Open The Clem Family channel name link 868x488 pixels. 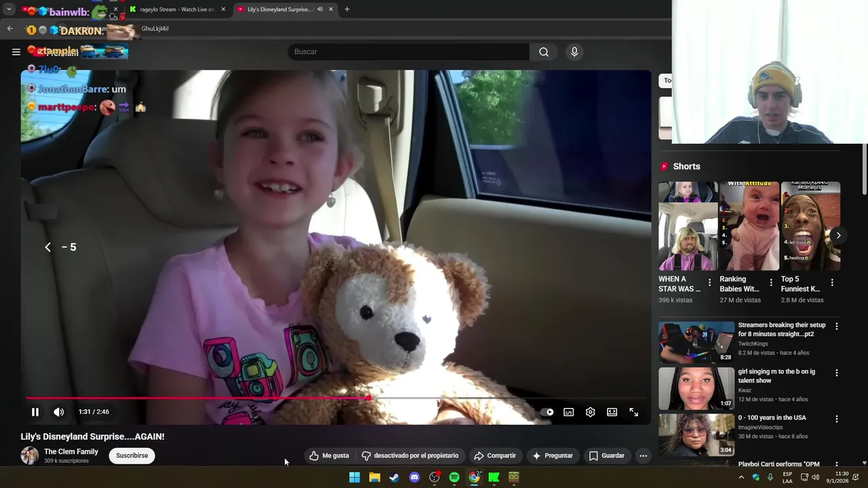(71, 451)
